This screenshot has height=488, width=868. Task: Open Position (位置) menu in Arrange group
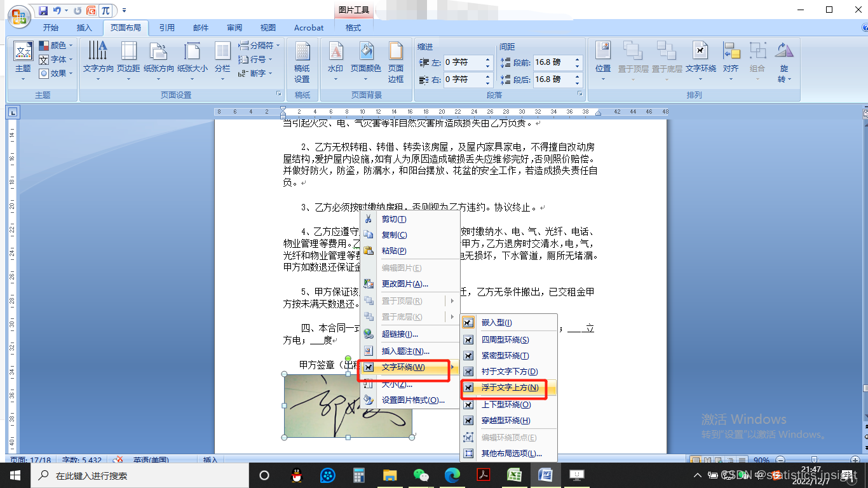pyautogui.click(x=603, y=61)
